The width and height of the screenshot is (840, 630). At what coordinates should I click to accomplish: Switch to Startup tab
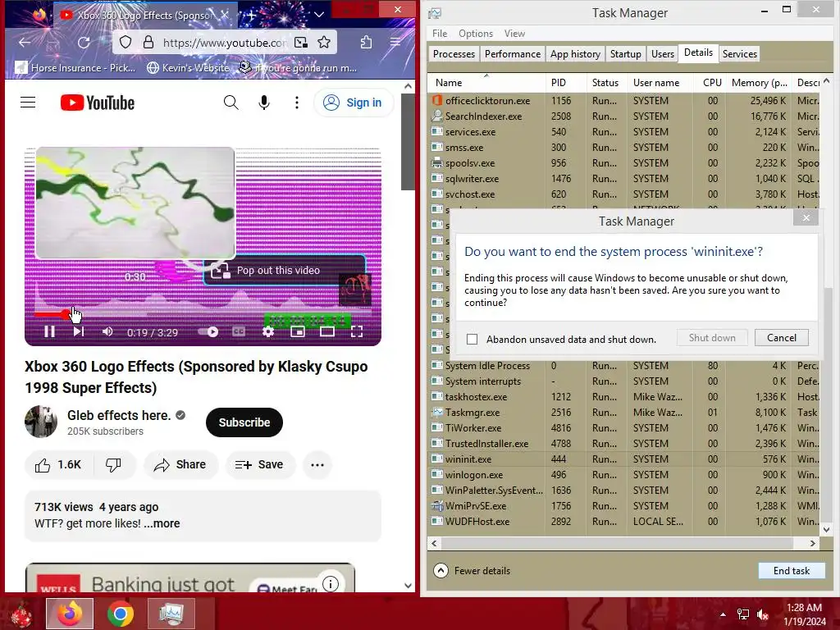(x=625, y=54)
